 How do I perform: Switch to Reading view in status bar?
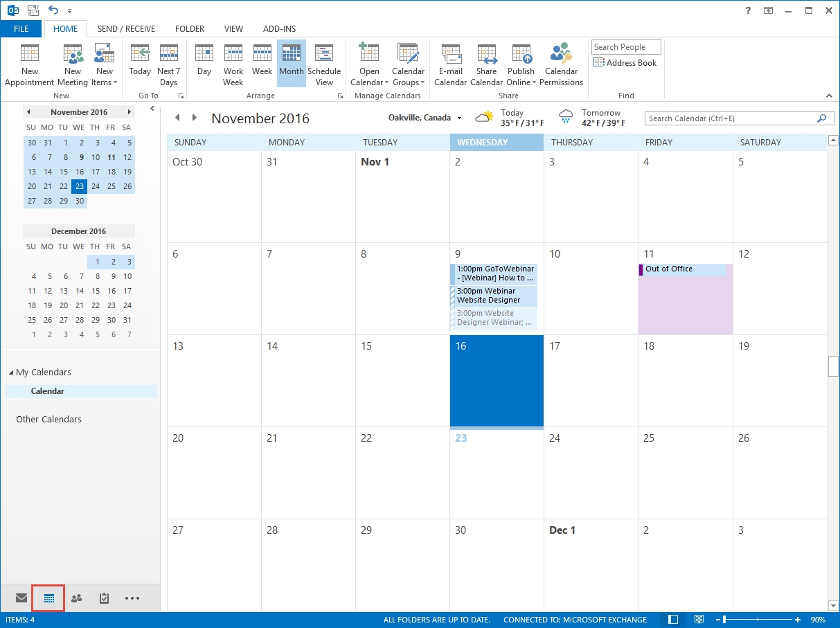pyautogui.click(x=699, y=619)
